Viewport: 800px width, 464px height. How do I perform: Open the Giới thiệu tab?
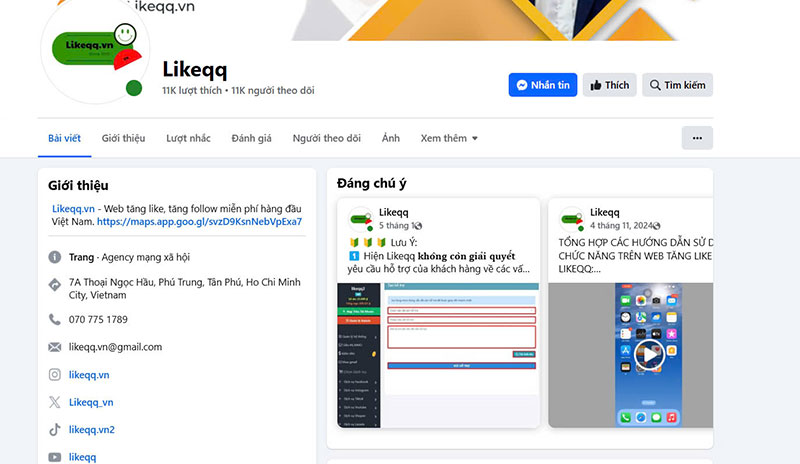123,138
